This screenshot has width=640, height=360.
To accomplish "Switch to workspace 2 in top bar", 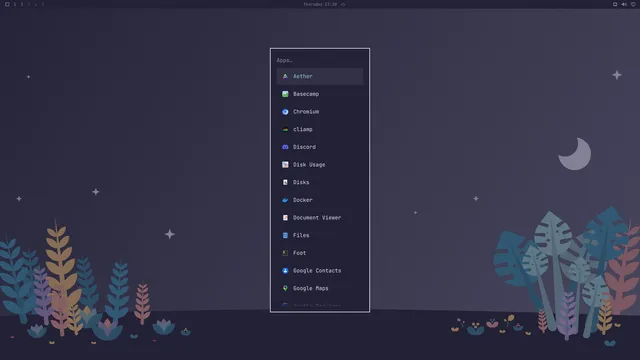I will coord(22,4).
